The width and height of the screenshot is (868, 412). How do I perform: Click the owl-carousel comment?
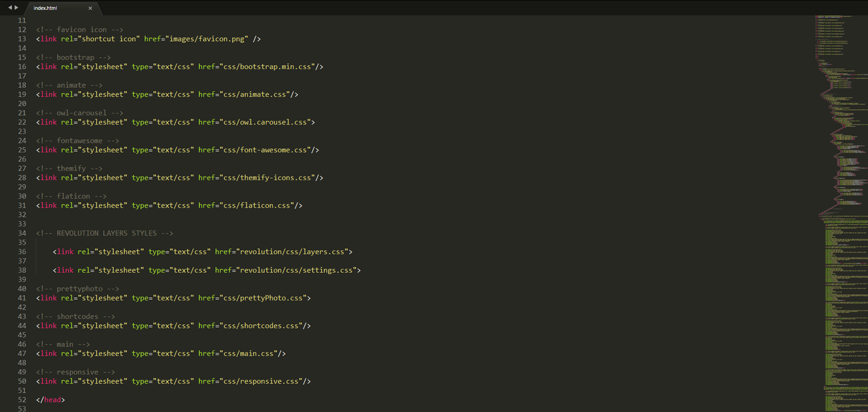(80, 113)
